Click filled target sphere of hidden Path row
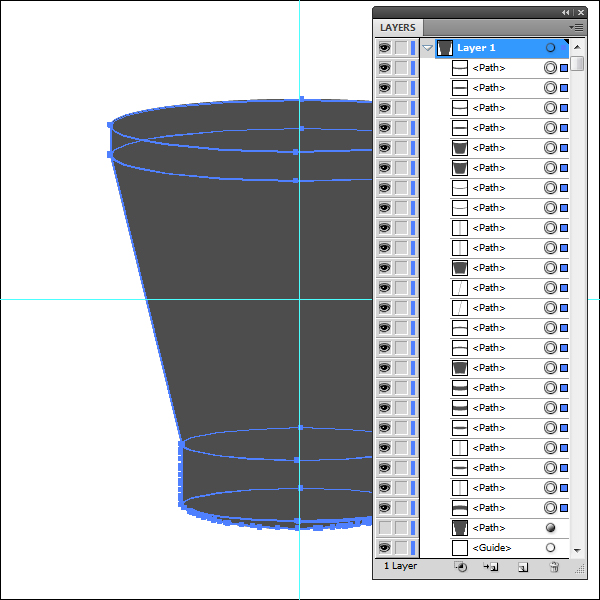Image resolution: width=600 pixels, height=600 pixels. point(550,528)
